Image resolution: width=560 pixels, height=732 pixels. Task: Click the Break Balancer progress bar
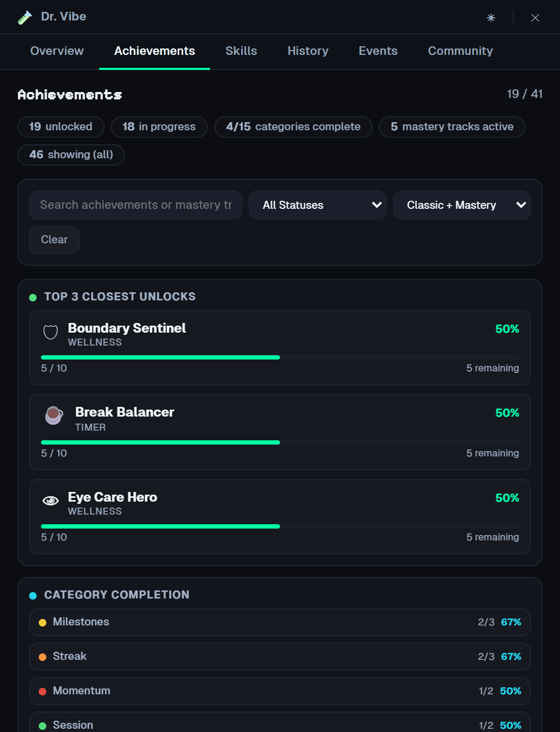coord(280,442)
